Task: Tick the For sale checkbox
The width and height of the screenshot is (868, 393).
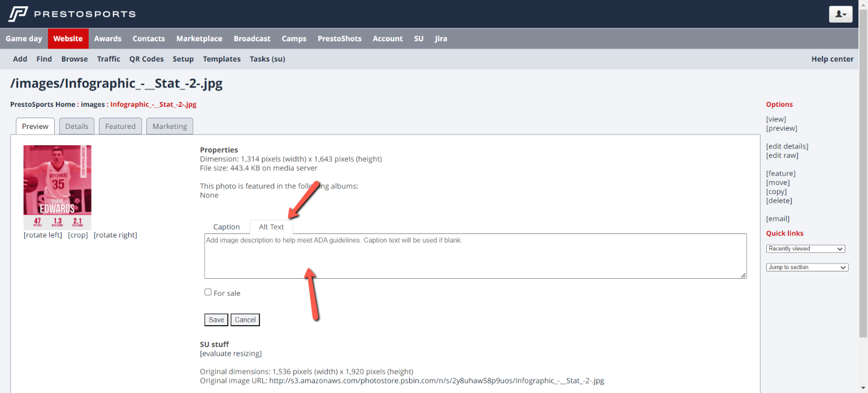Action: pos(208,292)
